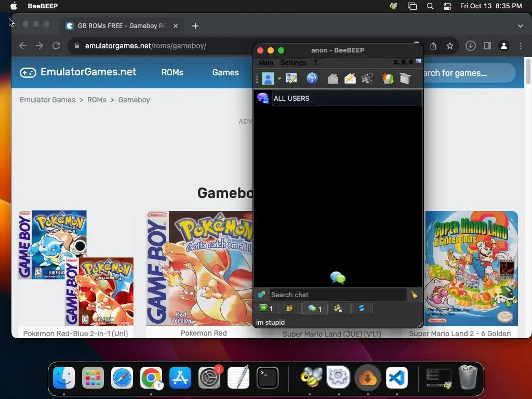Click the user status avatar in BeeBEEP toolbar
The height and width of the screenshot is (399, 532).
pos(268,79)
